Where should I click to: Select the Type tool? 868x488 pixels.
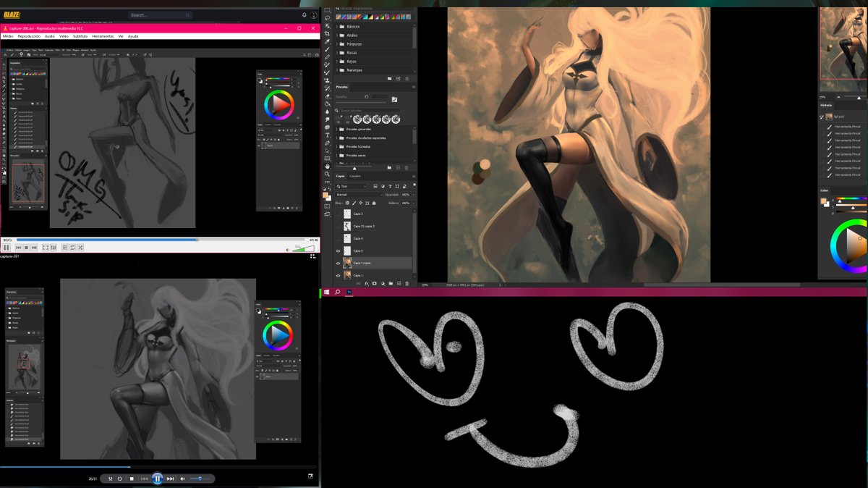pos(327,135)
